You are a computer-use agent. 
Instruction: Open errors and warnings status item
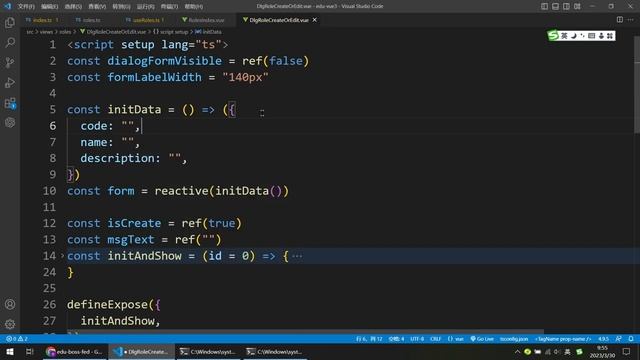(17, 339)
